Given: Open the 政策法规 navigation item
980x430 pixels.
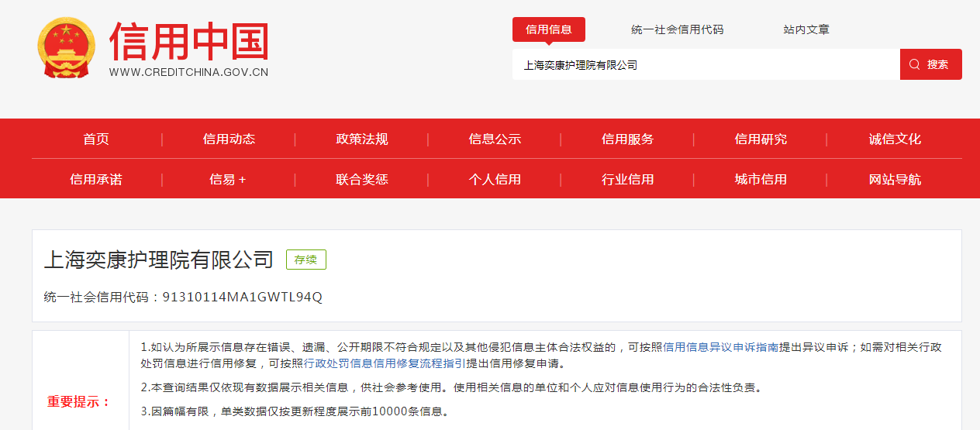Looking at the screenshot, I should click(x=362, y=139).
